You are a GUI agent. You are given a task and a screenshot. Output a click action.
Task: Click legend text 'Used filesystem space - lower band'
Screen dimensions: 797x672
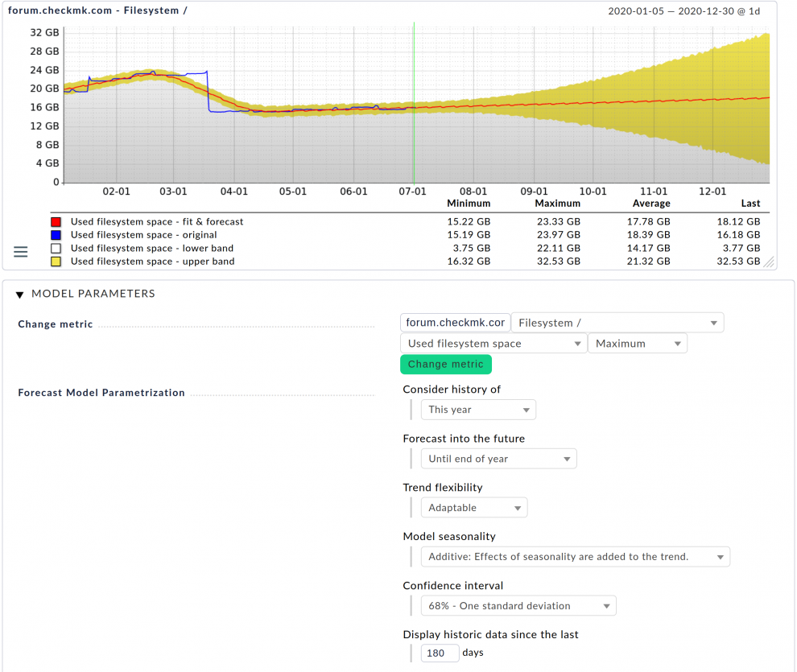(x=152, y=248)
